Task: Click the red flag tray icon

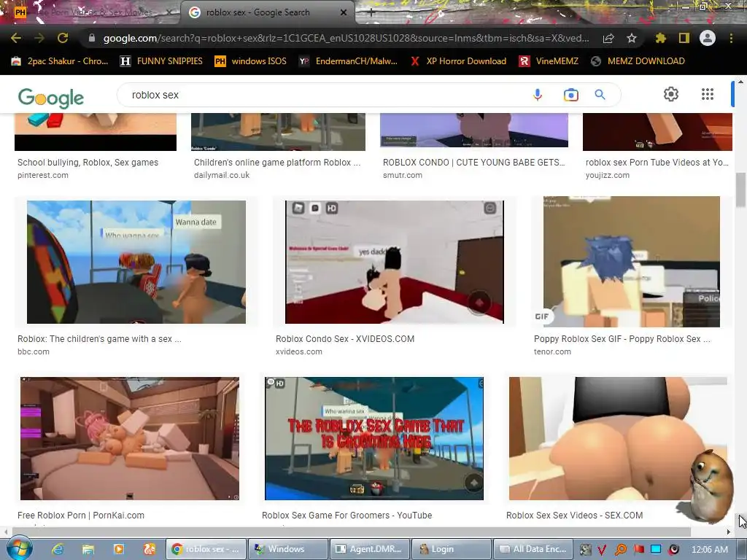Action: tap(638, 550)
